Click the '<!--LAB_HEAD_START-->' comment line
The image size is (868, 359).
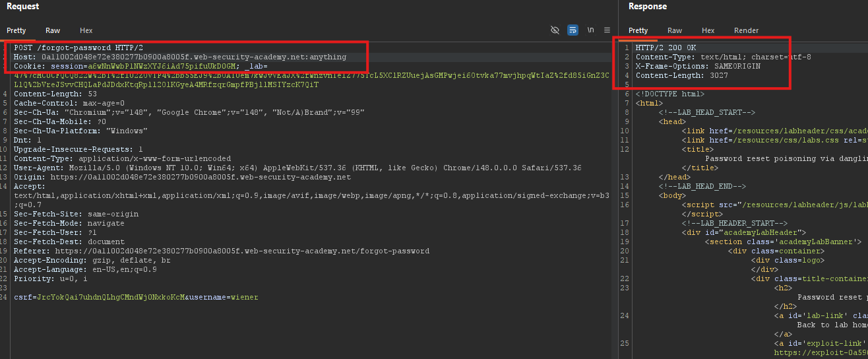(x=707, y=113)
